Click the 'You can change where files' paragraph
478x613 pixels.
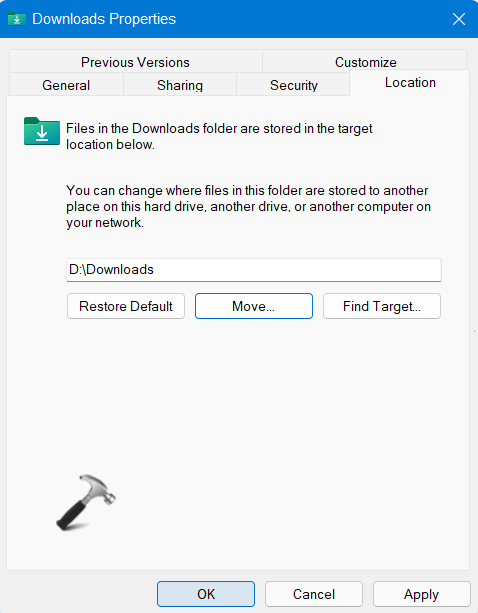248,206
